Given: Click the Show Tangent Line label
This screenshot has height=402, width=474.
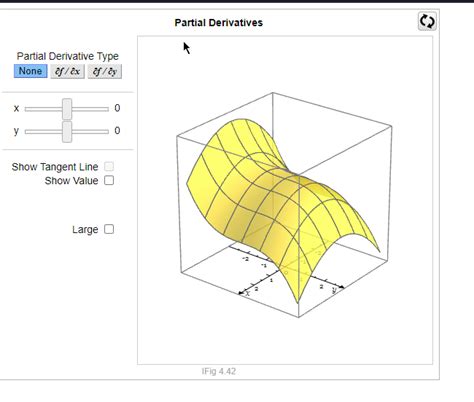Looking at the screenshot, I should point(55,167).
